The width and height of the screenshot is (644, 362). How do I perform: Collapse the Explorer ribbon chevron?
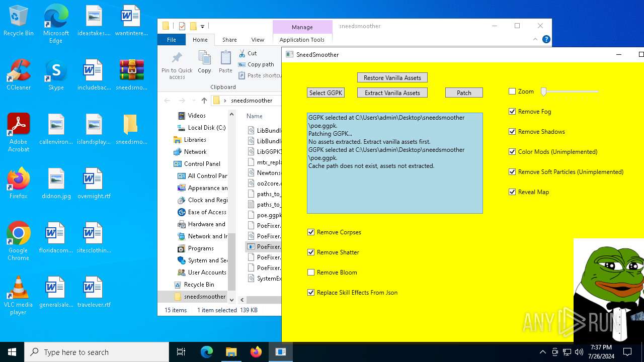(535, 40)
